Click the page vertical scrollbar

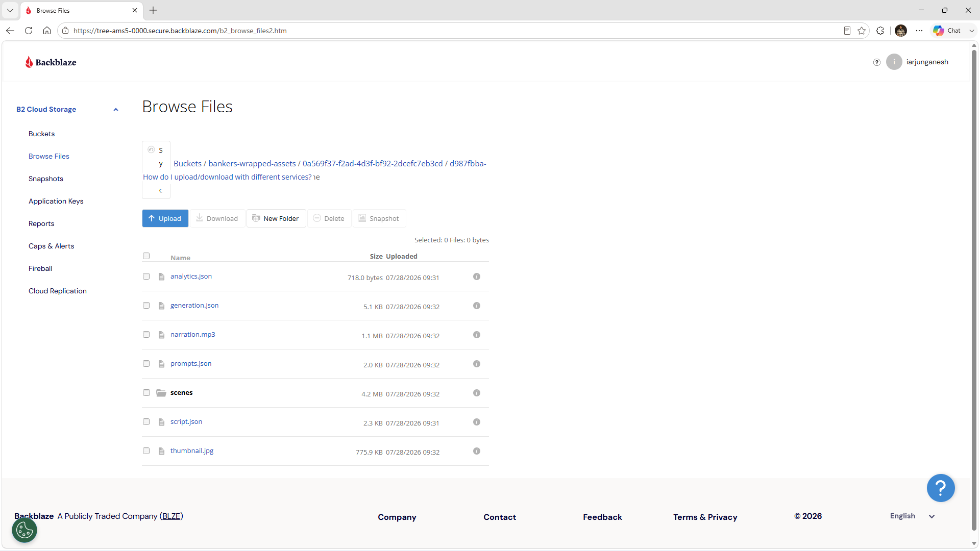pos(974,291)
